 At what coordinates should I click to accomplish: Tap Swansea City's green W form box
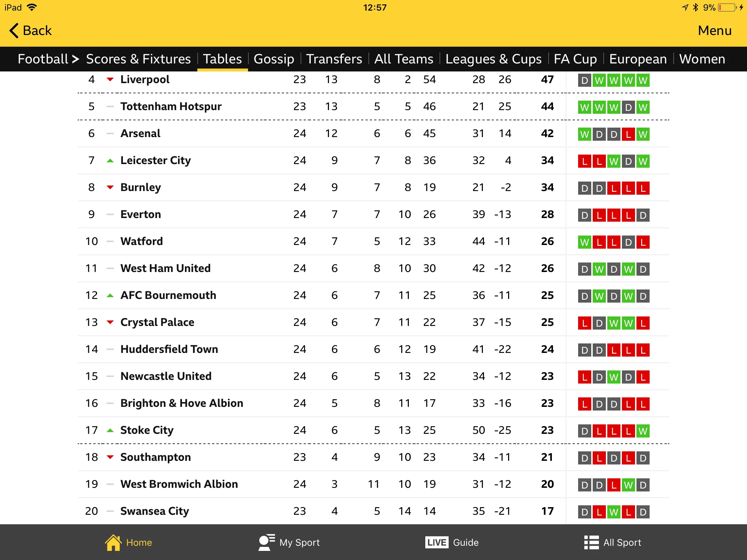pos(614,512)
